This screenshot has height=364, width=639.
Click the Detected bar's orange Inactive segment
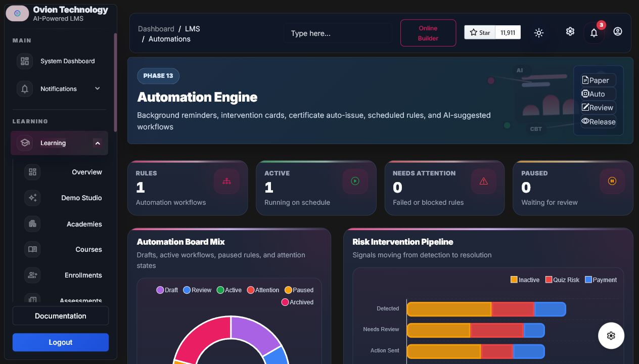(x=449, y=309)
